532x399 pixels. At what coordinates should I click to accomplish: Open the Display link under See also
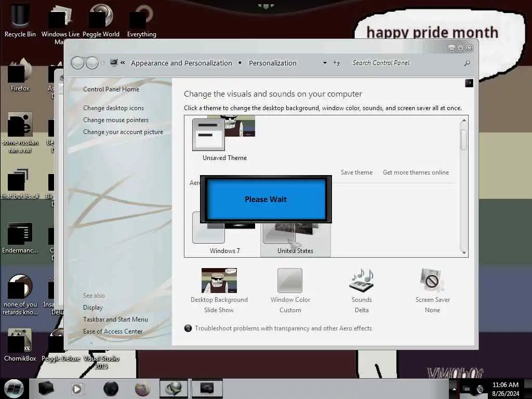(93, 308)
